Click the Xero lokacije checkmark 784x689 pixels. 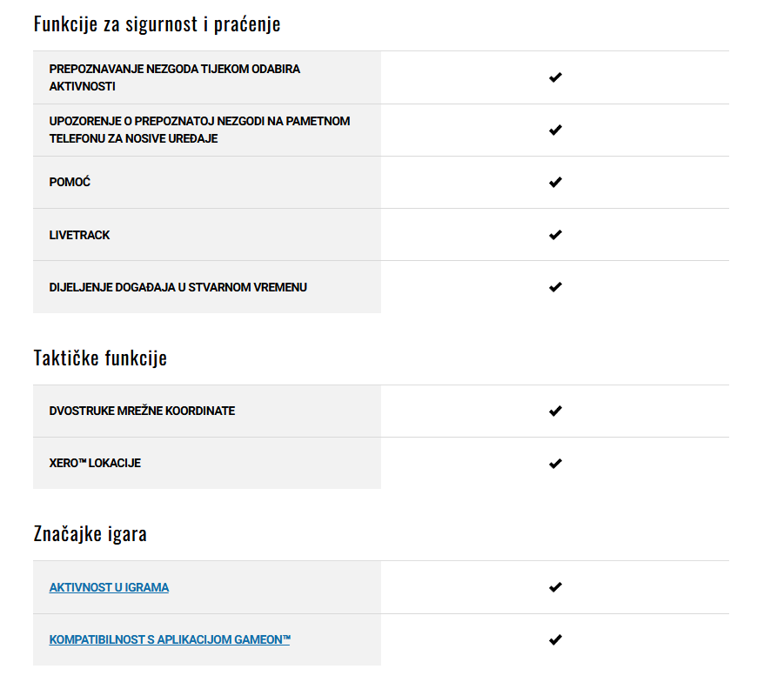point(555,464)
